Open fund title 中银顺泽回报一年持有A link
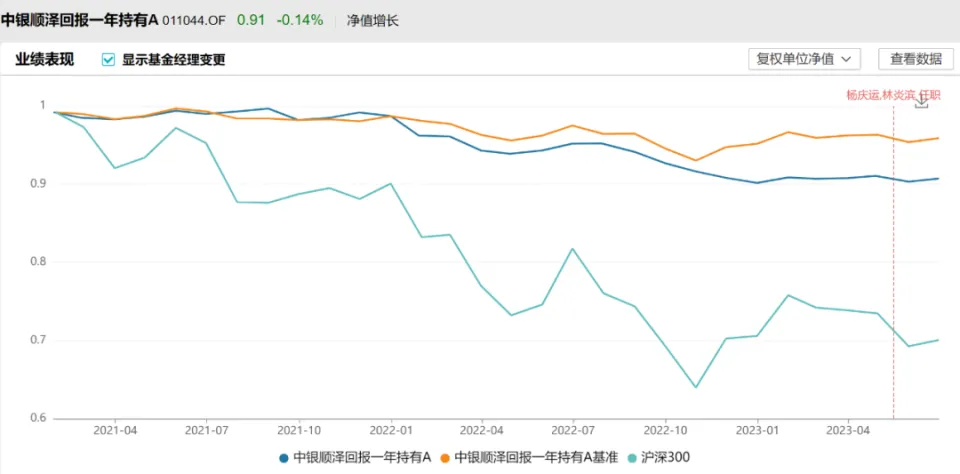The width and height of the screenshot is (960, 474). 80,20
